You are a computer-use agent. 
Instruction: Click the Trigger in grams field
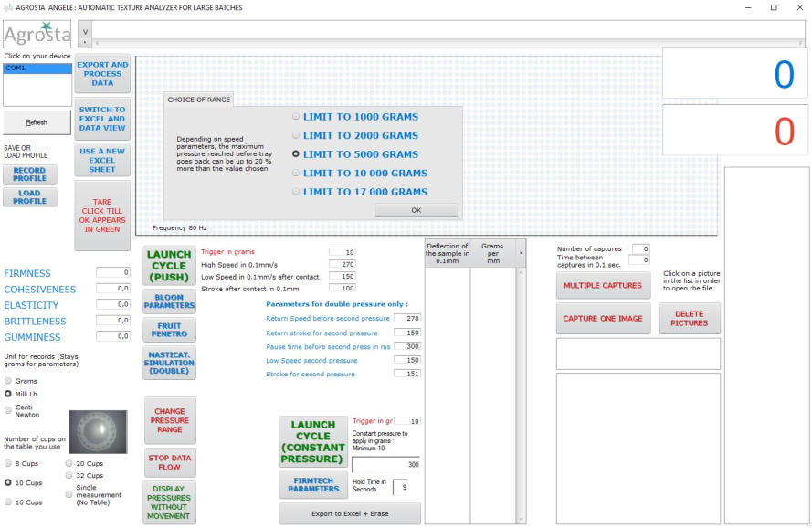tap(342, 252)
